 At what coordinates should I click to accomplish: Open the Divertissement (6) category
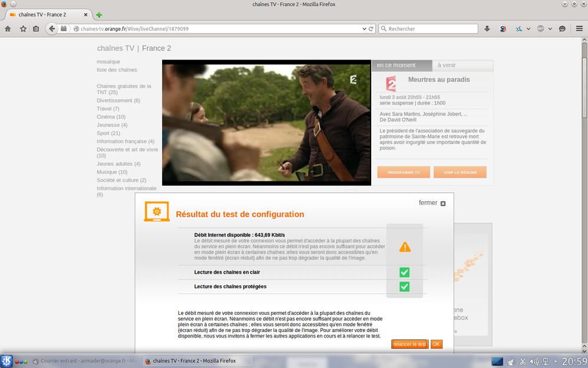point(118,100)
